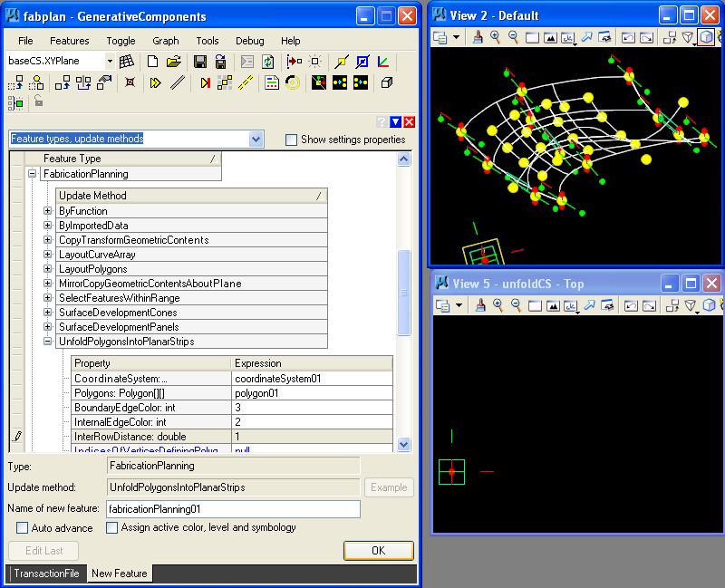Click the BoundaryEdgeColor expression value cell
Screen dimensions: 725x588
(x=312, y=408)
